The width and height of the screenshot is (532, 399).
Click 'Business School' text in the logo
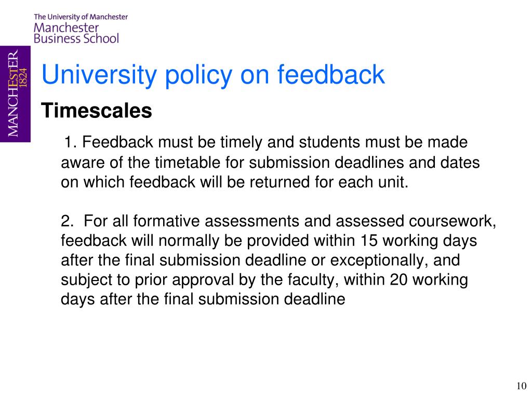coord(76,38)
